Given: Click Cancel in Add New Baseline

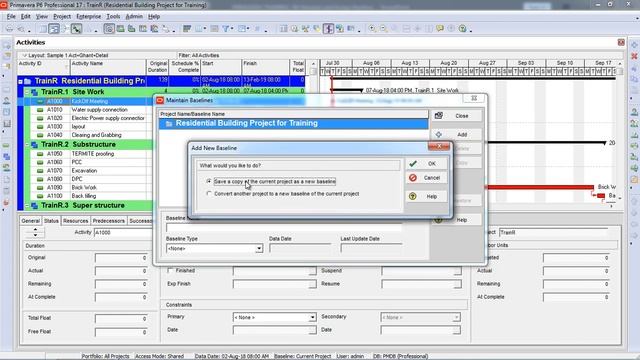Looking at the screenshot, I should tap(427, 178).
